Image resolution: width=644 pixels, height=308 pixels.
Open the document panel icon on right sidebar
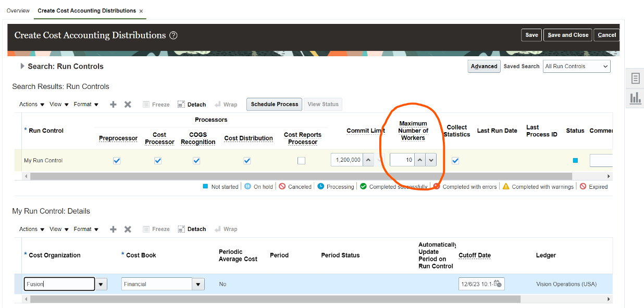635,79
